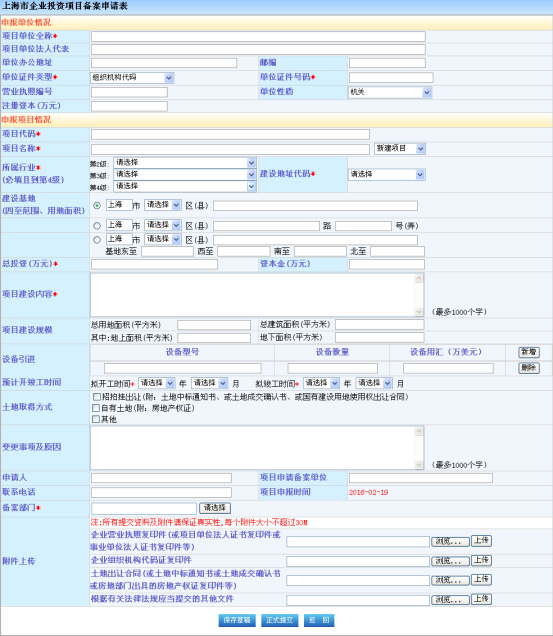This screenshot has height=636, width=553.
Task: Click the 请选择 button beside 备案部门
Action: point(215,508)
